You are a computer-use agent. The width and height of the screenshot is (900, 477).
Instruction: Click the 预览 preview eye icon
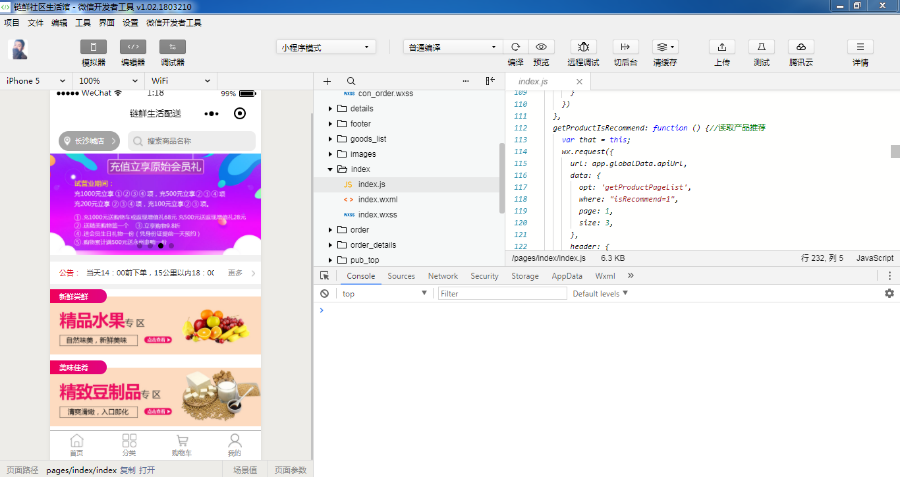coord(542,47)
